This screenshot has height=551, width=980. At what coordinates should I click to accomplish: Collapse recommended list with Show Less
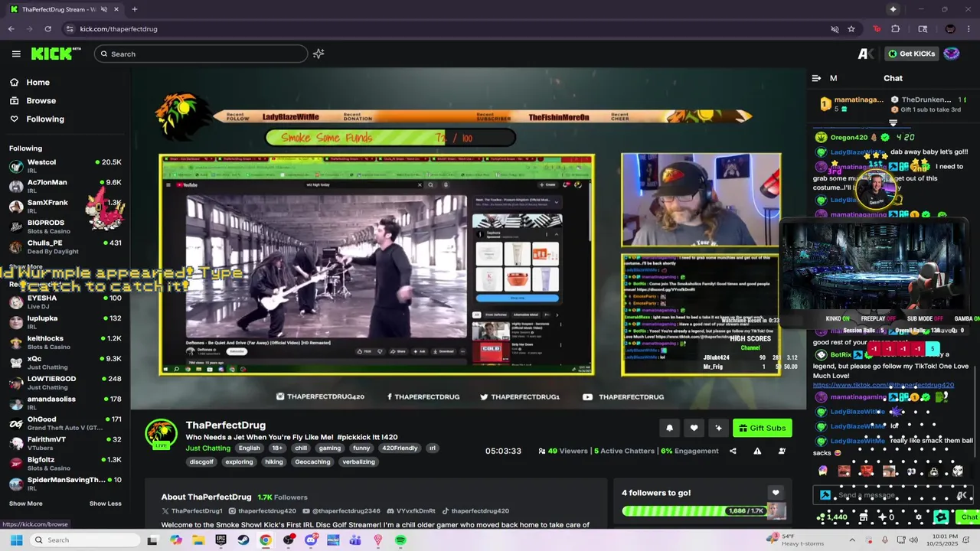point(105,504)
